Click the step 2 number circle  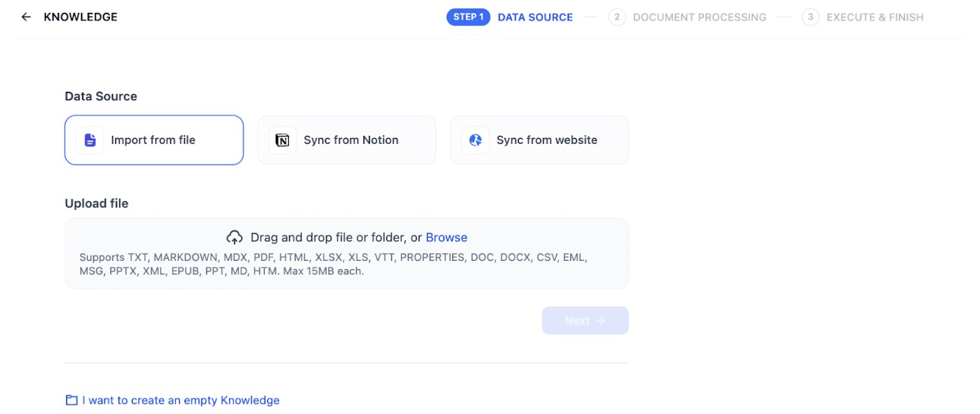(617, 17)
